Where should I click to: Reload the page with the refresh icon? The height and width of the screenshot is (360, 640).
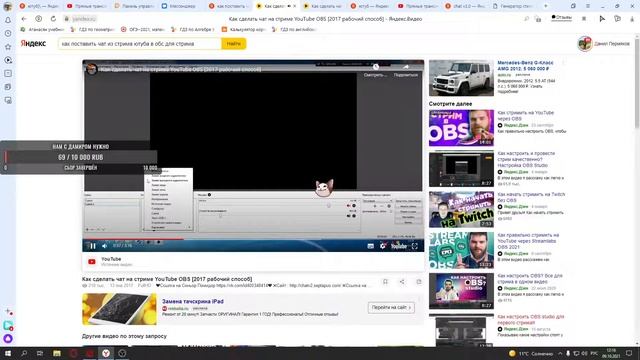click(x=53, y=19)
